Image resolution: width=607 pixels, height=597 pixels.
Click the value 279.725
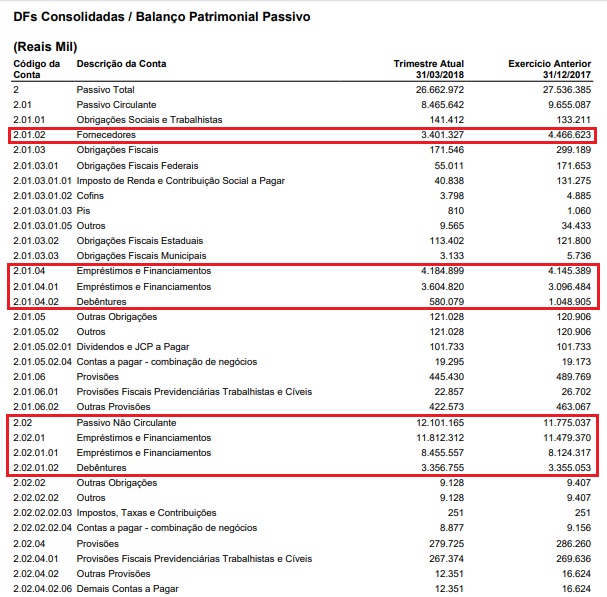pyautogui.click(x=447, y=544)
